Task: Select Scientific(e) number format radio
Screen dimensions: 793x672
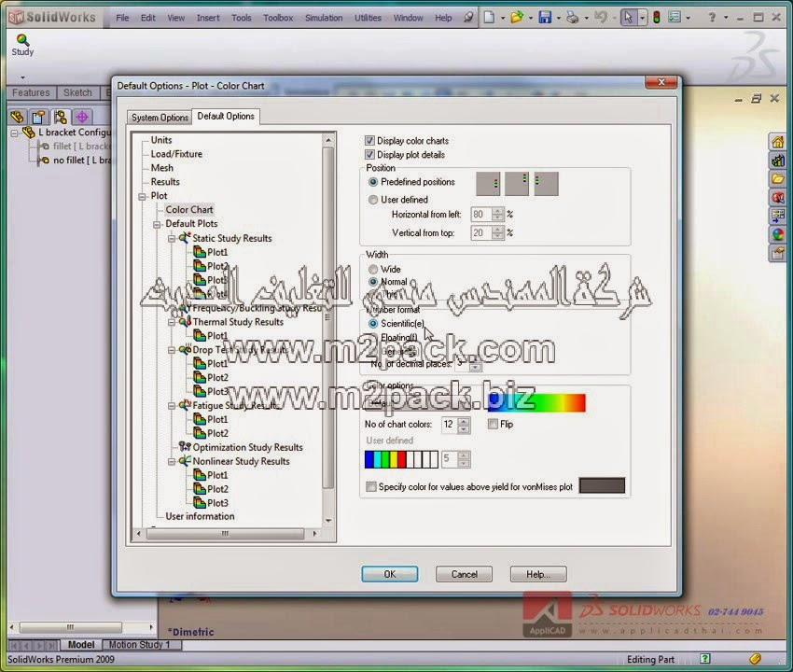Action: point(373,323)
